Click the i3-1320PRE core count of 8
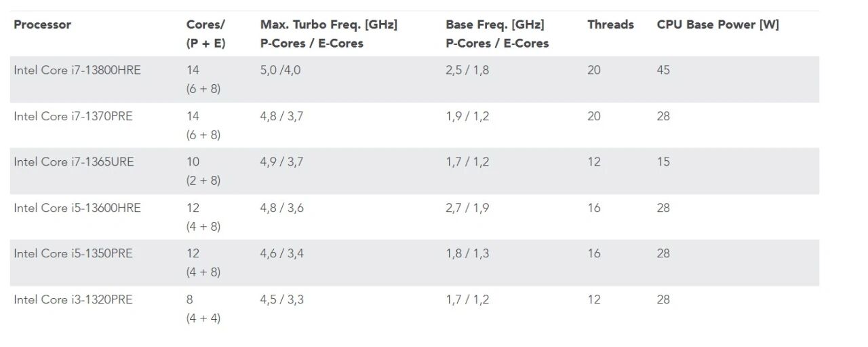868x347 pixels. (190, 299)
